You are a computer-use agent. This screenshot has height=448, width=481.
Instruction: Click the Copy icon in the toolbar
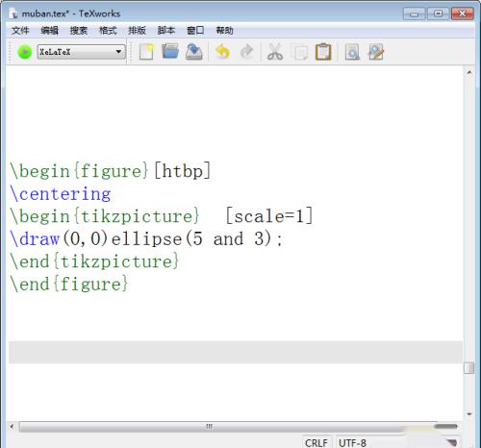299,53
